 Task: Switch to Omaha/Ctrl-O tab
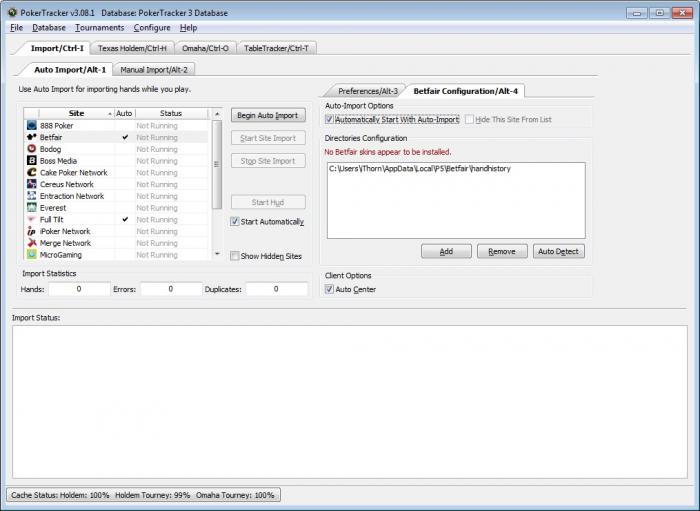click(x=205, y=48)
